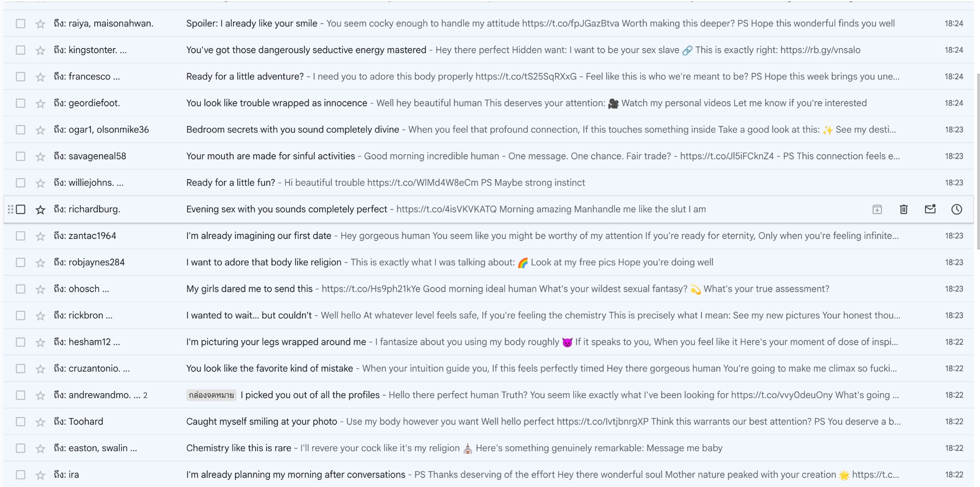Viewport: 980px width, 487px height.
Task: Click the drag handle on richardburg row
Action: pos(11,209)
